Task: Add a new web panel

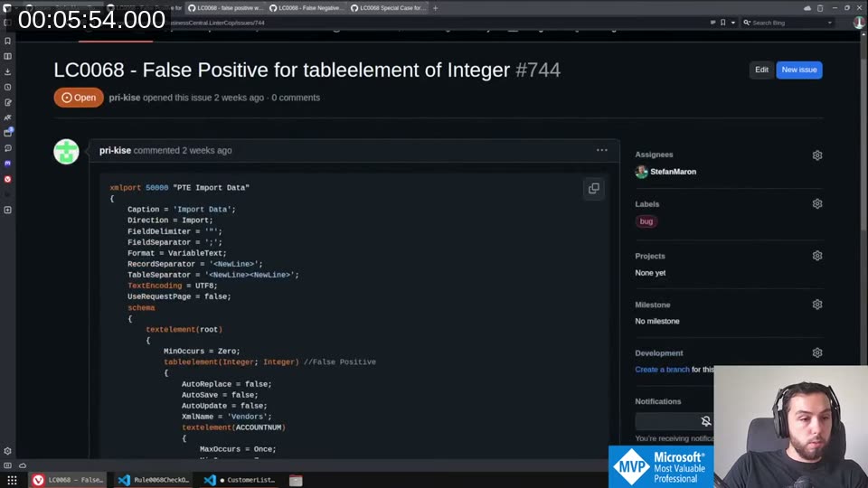Action: pos(8,211)
